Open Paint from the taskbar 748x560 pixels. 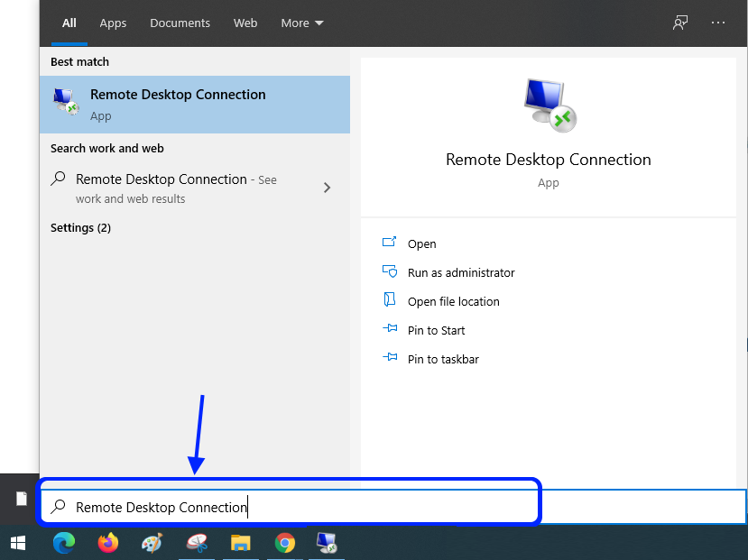[x=152, y=543]
